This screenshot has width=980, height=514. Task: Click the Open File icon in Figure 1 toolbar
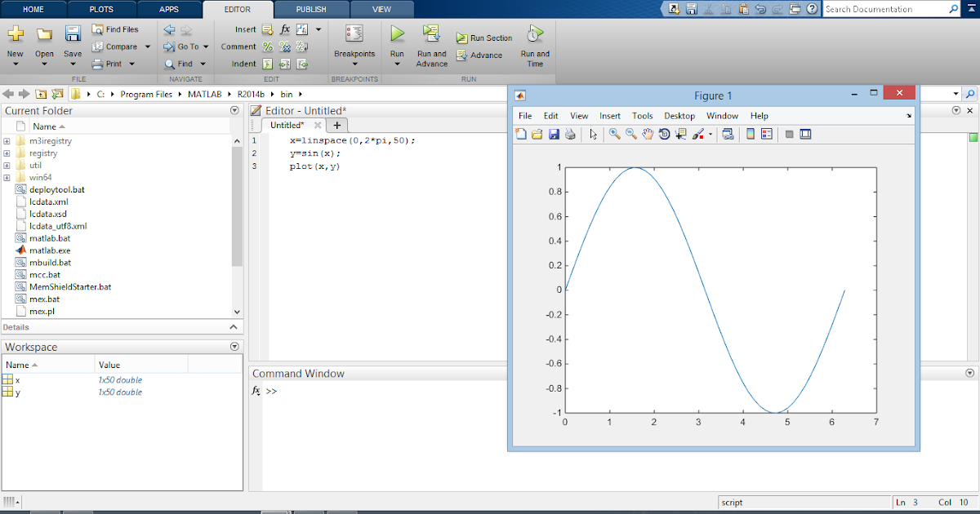537,134
